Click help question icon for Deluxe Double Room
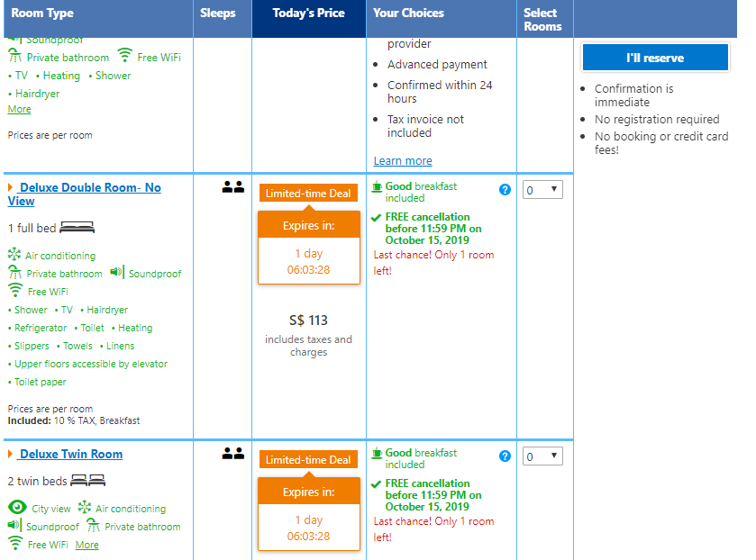Image resolution: width=756 pixels, height=560 pixels. click(505, 190)
